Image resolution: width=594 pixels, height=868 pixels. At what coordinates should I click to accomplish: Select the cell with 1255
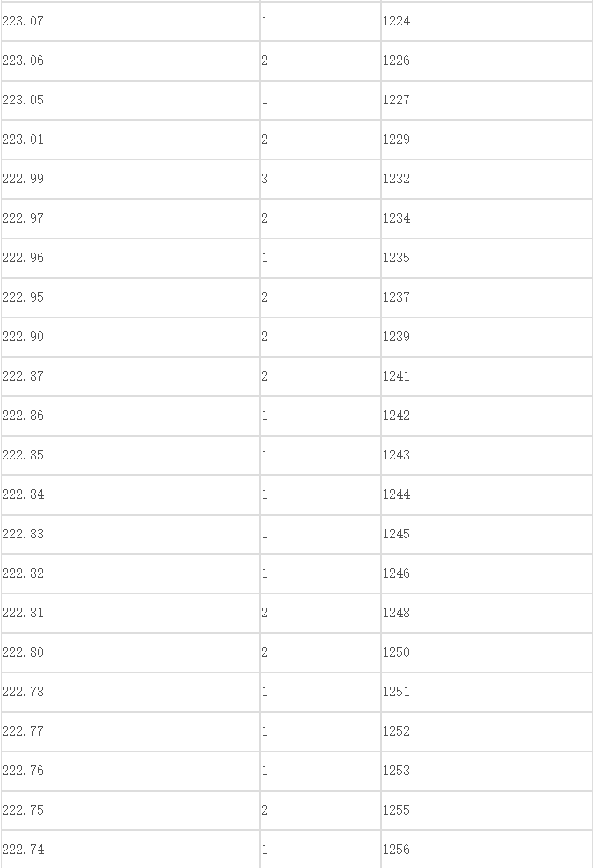487,810
